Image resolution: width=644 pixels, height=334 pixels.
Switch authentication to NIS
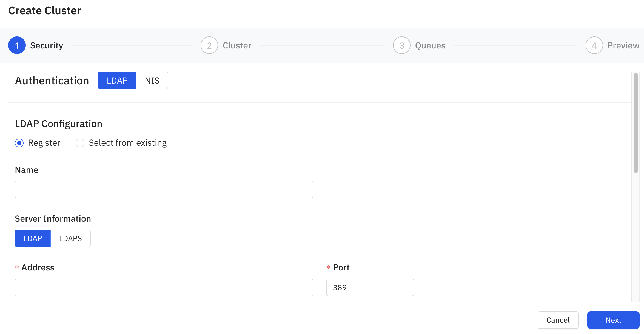click(x=152, y=81)
